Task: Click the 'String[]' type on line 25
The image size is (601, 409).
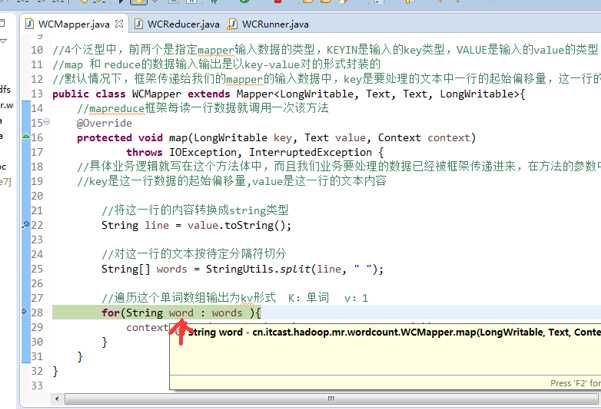Action: (126, 269)
